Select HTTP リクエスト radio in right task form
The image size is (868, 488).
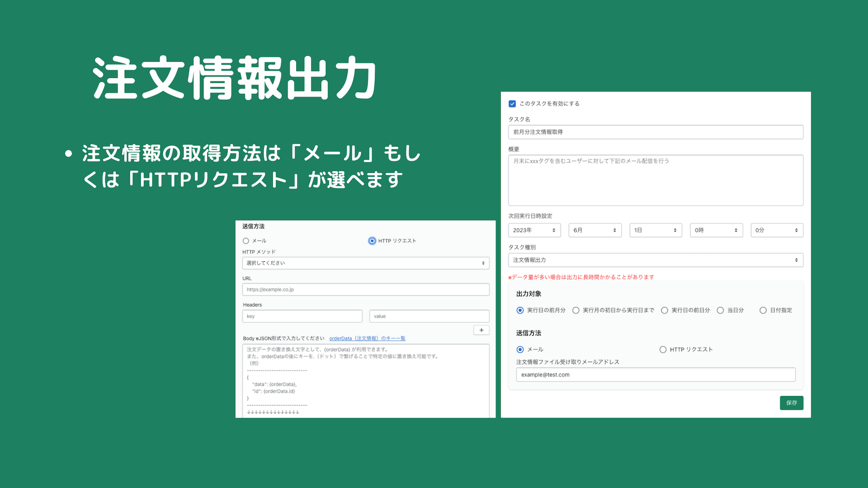663,350
